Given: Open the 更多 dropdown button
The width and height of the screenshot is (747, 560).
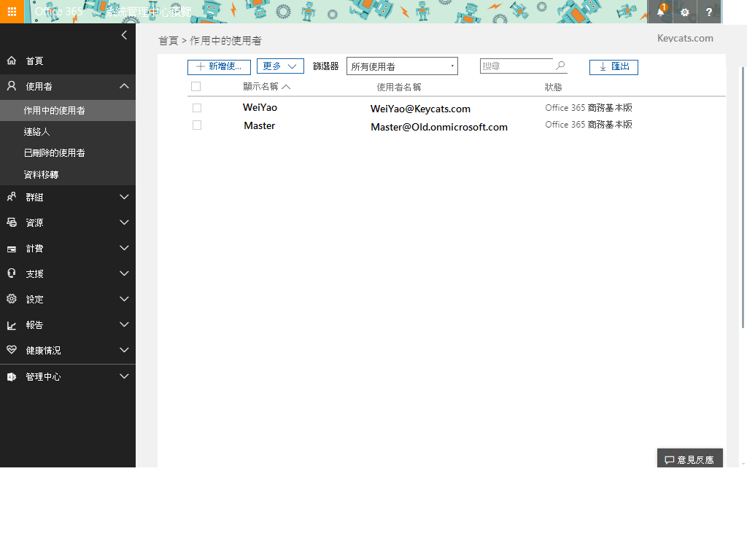Looking at the screenshot, I should 280,66.
